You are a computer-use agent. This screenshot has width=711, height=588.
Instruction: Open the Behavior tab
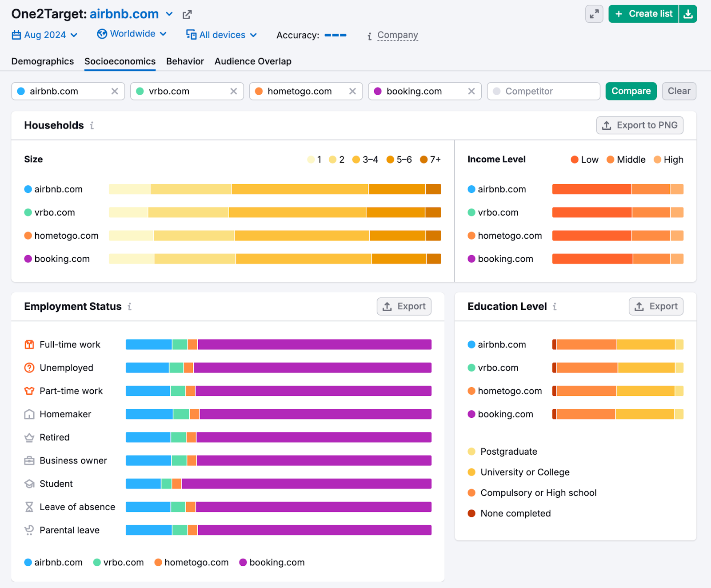(x=185, y=61)
